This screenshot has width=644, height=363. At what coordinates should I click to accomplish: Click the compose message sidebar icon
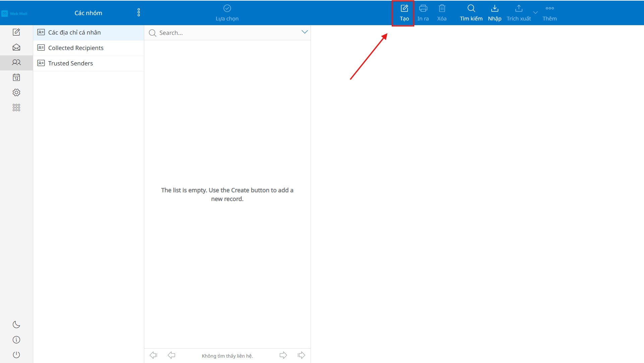point(16,32)
